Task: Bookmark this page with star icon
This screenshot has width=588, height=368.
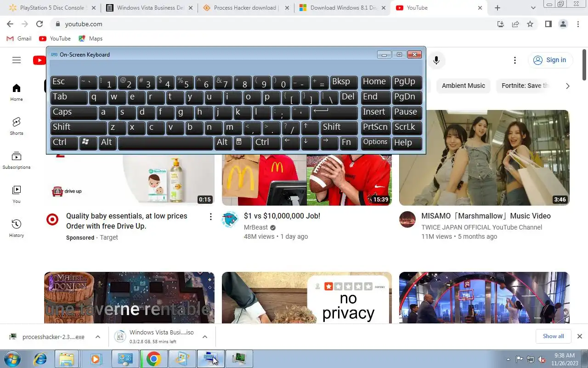Action: (x=530, y=24)
